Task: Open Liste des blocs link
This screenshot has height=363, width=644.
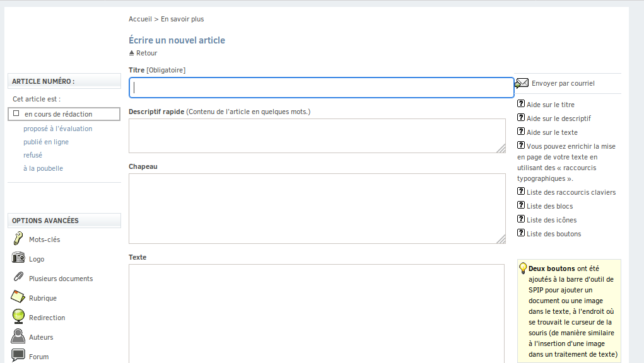Action: point(550,206)
